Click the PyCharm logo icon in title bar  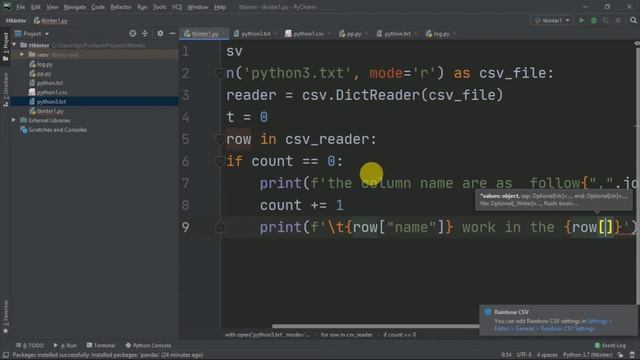[7, 7]
